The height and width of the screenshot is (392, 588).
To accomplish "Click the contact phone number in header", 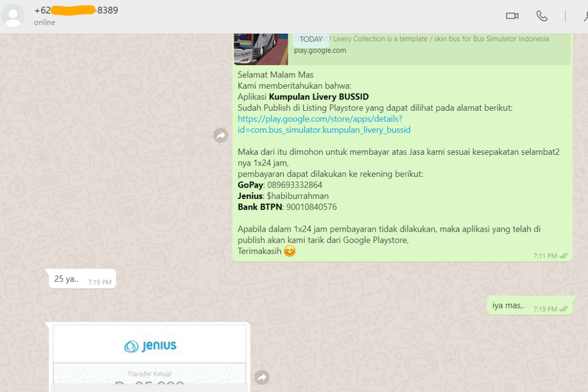I will 76,10.
